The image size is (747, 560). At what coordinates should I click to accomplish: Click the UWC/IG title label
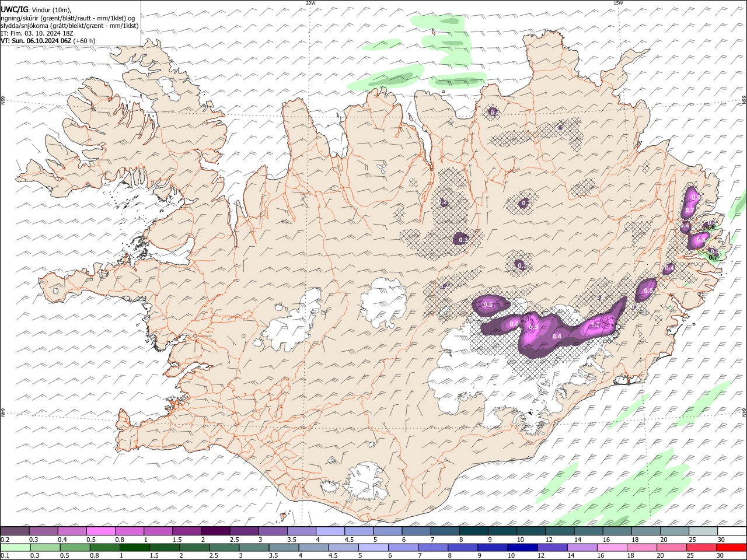14,9
